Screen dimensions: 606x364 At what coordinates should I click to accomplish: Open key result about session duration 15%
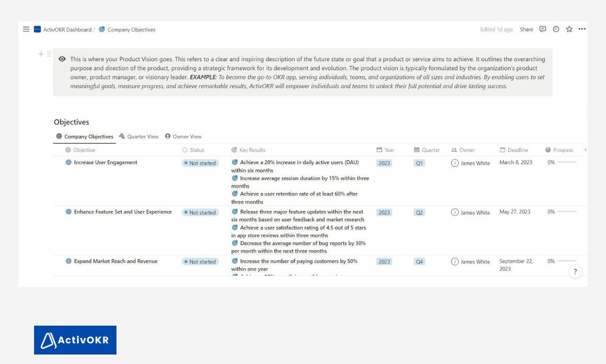[x=300, y=182]
